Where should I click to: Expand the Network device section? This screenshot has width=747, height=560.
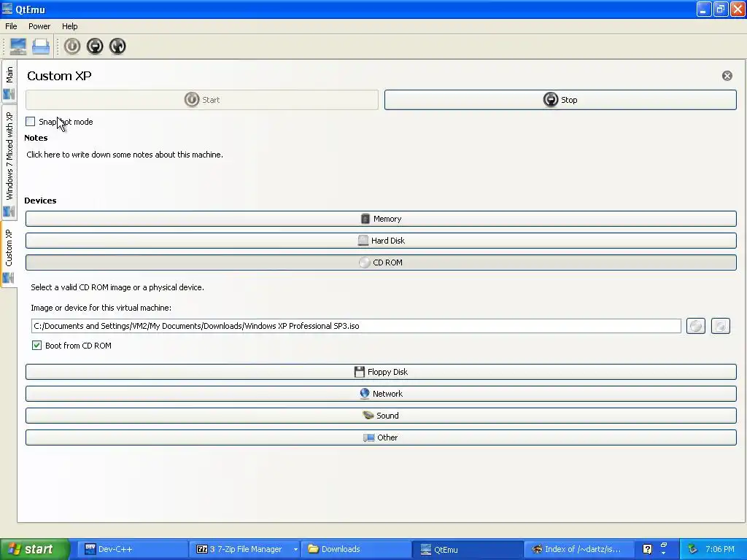point(381,394)
